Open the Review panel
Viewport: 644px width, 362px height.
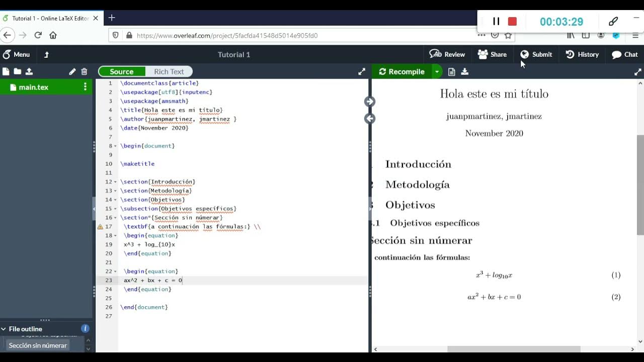[447, 54]
